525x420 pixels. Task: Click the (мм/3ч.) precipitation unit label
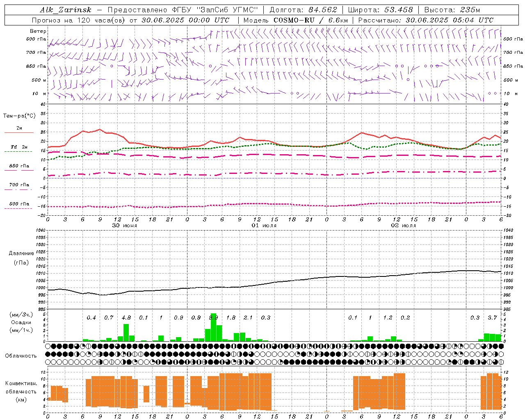pyautogui.click(x=21, y=315)
